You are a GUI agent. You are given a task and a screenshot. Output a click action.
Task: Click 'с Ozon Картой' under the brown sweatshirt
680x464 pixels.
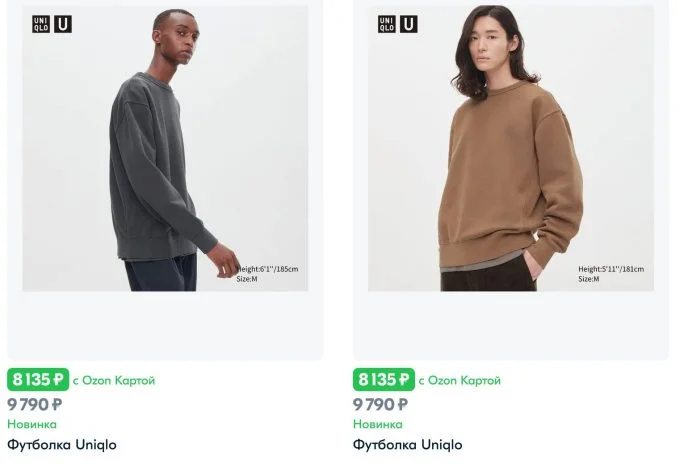pyautogui.click(x=460, y=381)
